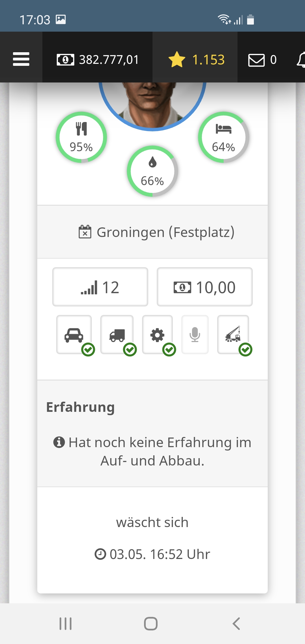Tap the sleep 64% bed indicator
The image size is (305, 644).
coord(223,137)
